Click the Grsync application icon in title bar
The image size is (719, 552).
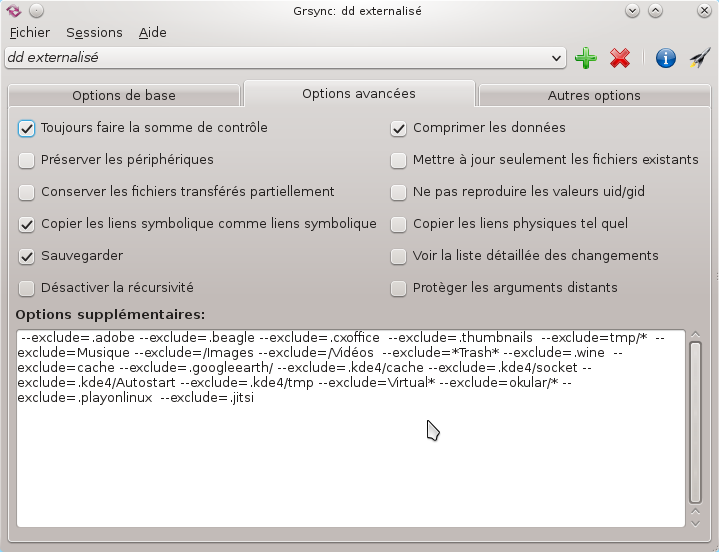(14, 11)
